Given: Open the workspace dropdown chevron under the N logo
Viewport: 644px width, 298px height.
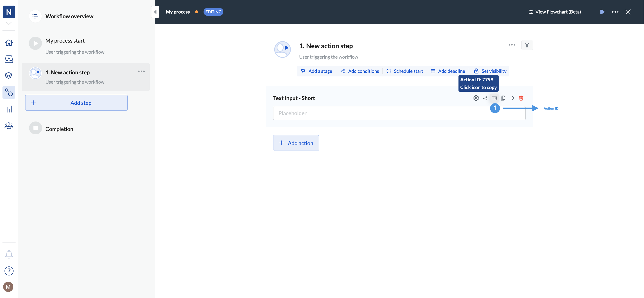Looking at the screenshot, I should (x=9, y=23).
